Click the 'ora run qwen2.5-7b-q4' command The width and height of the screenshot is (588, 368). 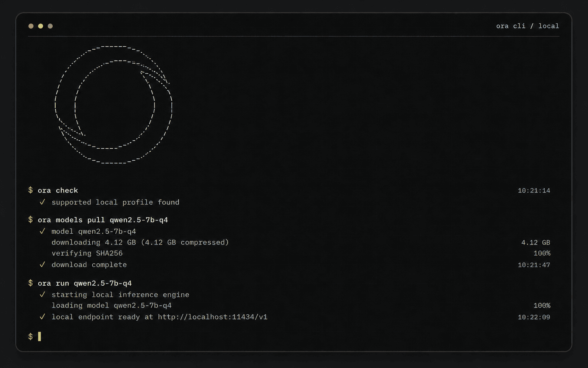point(85,283)
